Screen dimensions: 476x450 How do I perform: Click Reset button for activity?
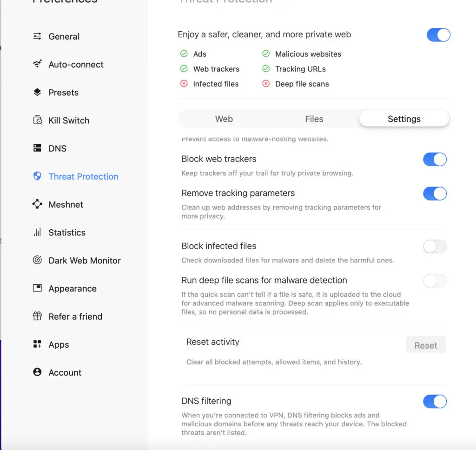426,345
